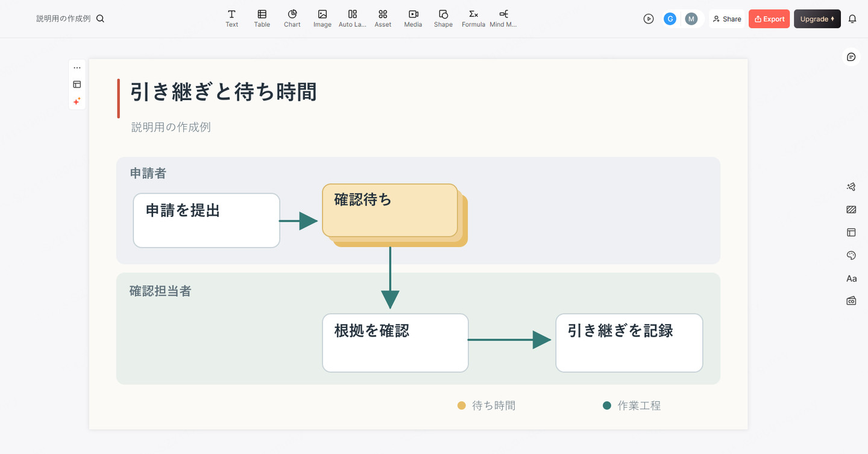The height and width of the screenshot is (454, 868).
Task: Select the Text tool in the toolbar
Action: (232, 18)
